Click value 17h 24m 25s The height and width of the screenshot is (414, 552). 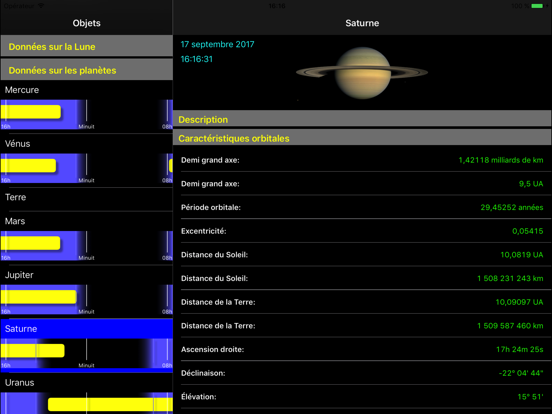520,350
